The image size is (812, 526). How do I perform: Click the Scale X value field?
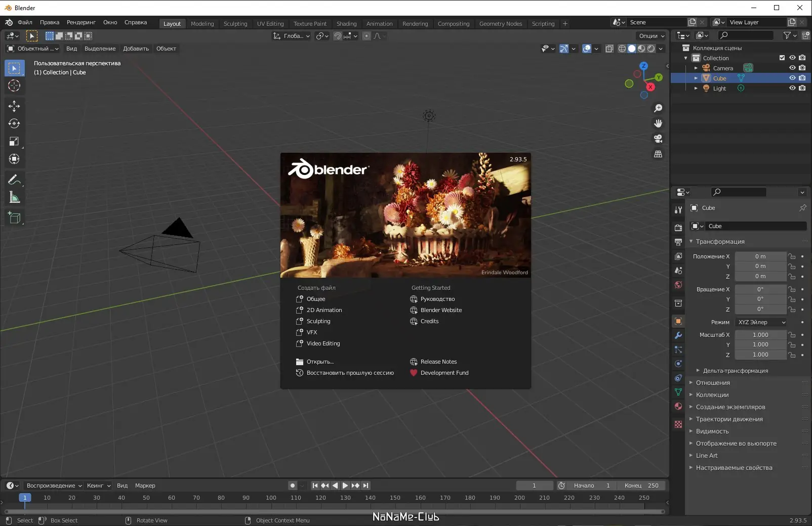pos(760,335)
